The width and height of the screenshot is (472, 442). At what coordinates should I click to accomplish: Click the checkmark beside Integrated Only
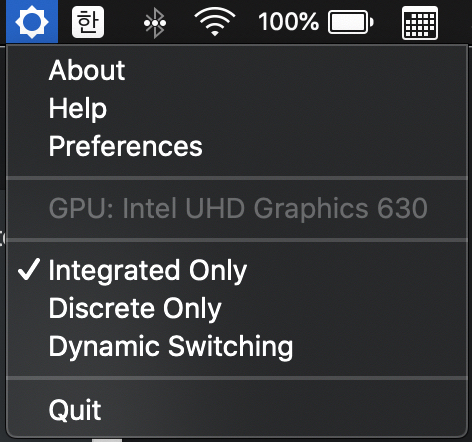tap(29, 269)
